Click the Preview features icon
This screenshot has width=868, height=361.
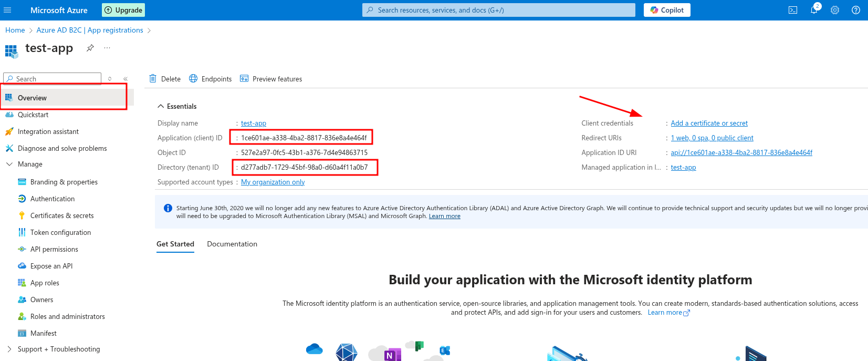click(x=244, y=79)
